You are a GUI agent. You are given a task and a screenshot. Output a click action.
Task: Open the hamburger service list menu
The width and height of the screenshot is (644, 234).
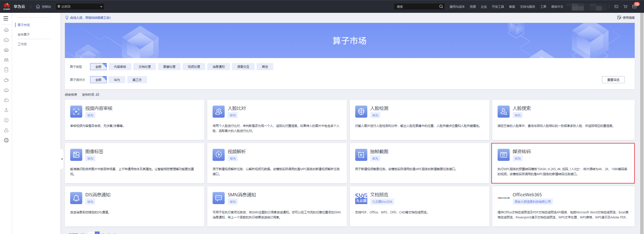pos(6,18)
